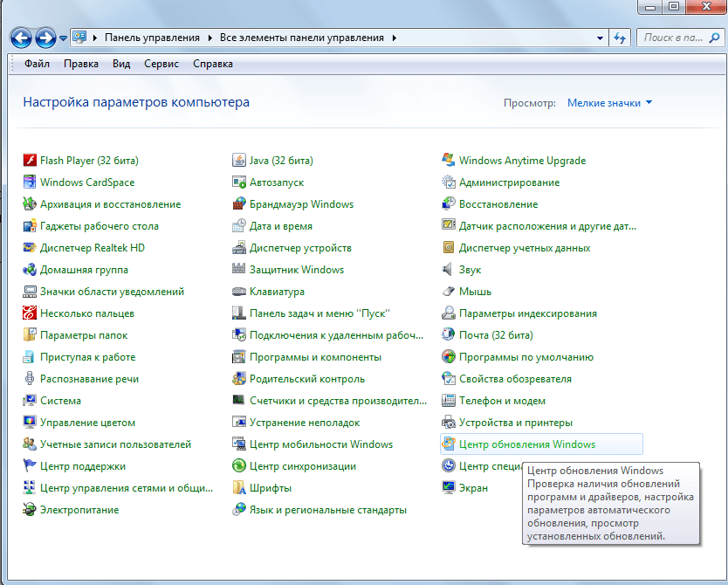Open the Архивация и восстановление icon
The width and height of the screenshot is (728, 585).
[30, 203]
